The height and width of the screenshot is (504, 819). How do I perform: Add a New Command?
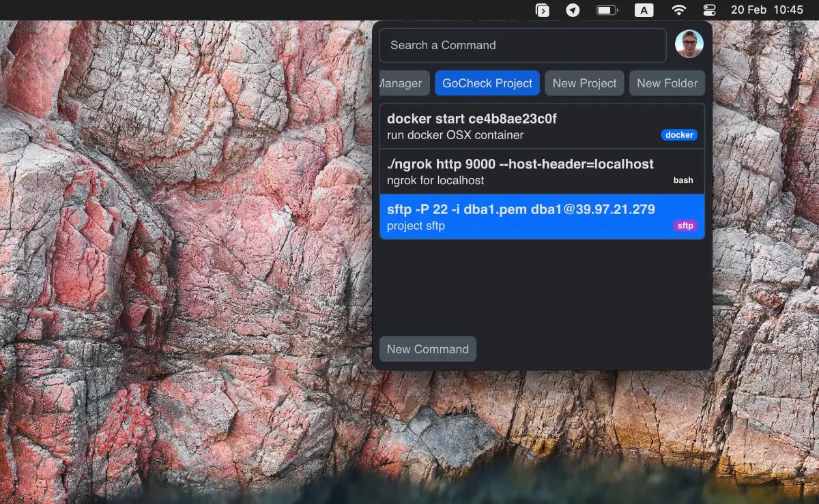(x=427, y=349)
